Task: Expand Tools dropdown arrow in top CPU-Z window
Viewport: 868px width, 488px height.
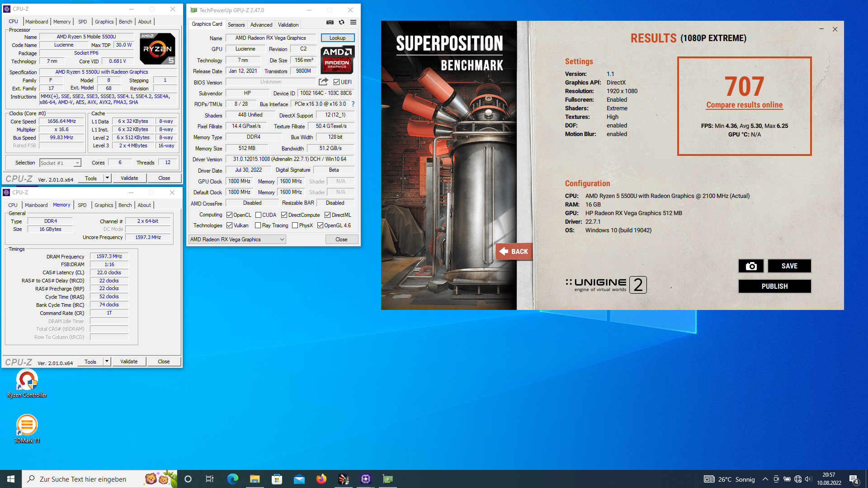Action: click(107, 178)
